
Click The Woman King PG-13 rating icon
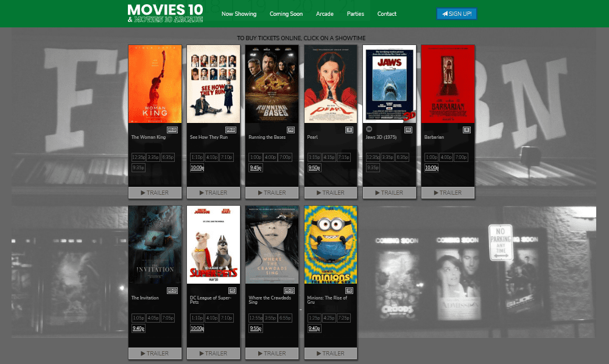[172, 130]
